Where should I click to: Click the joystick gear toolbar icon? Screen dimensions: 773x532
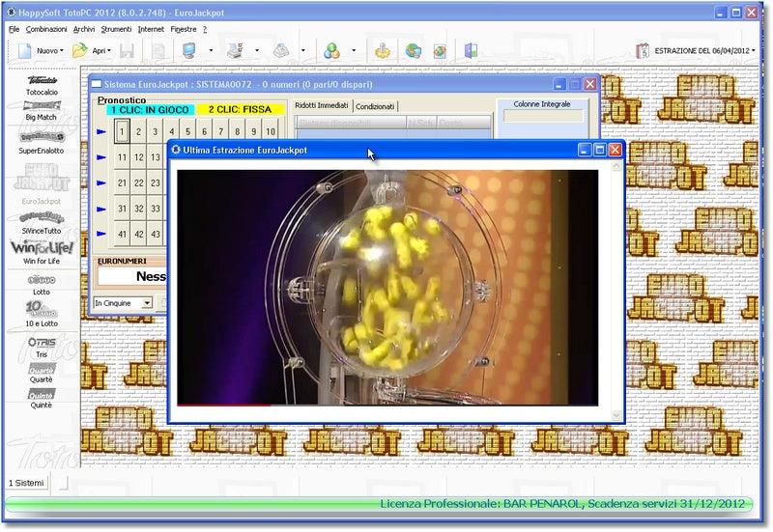click(383, 51)
